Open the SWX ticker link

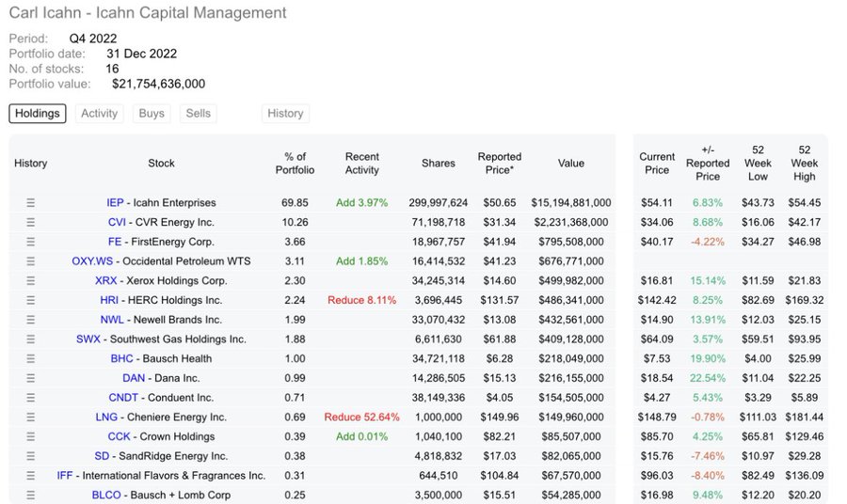(88, 339)
